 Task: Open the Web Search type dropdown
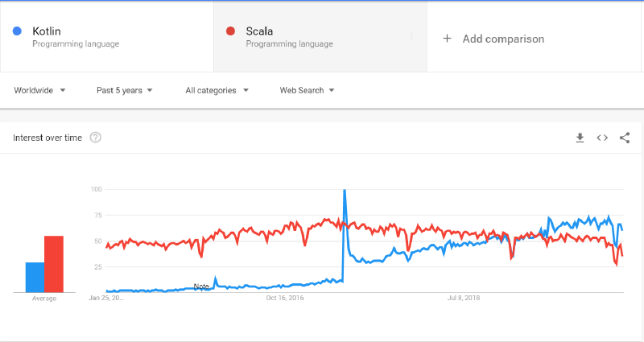pyautogui.click(x=307, y=90)
